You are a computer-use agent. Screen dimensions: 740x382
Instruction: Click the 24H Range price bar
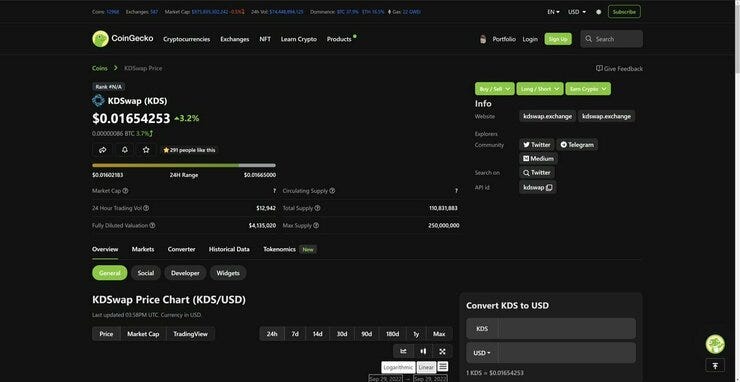184,165
